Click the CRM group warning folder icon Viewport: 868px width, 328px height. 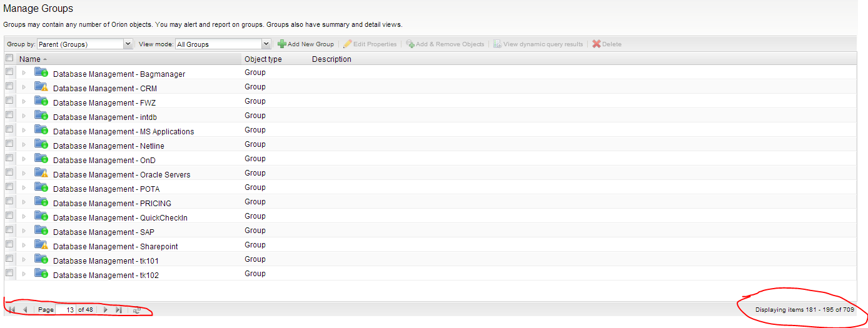pyautogui.click(x=41, y=87)
